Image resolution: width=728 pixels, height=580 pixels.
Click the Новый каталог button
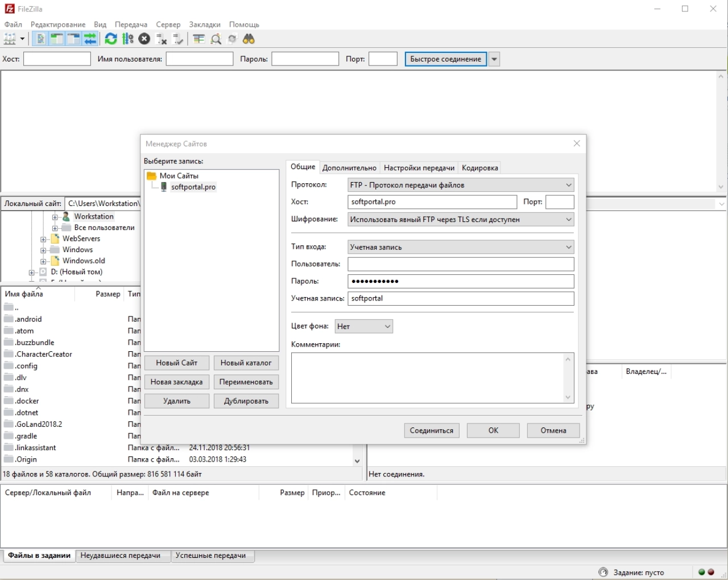coord(246,363)
